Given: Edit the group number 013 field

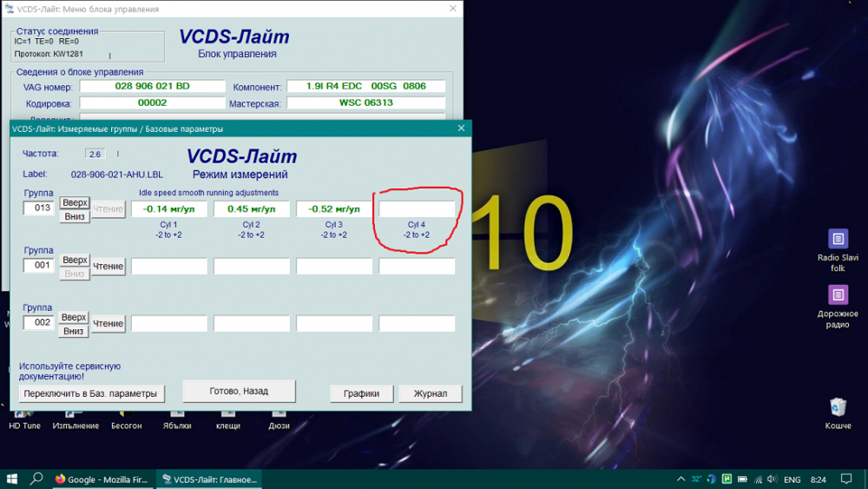Looking at the screenshot, I should click(39, 208).
